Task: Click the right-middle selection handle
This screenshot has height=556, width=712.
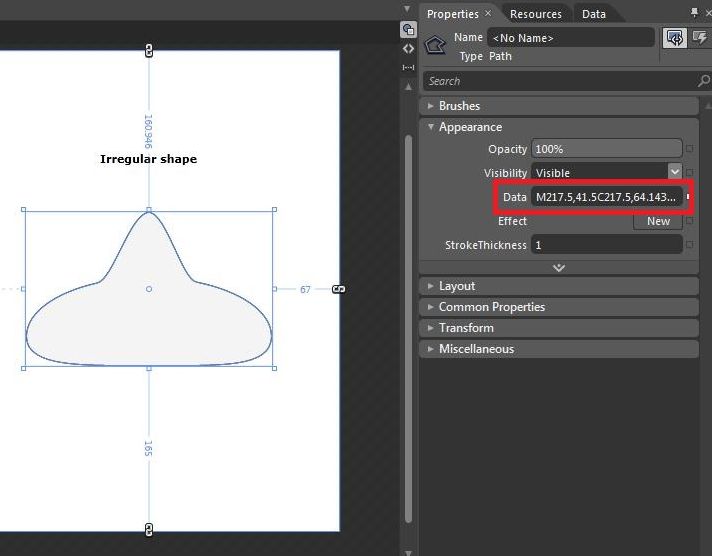Action: (274, 289)
